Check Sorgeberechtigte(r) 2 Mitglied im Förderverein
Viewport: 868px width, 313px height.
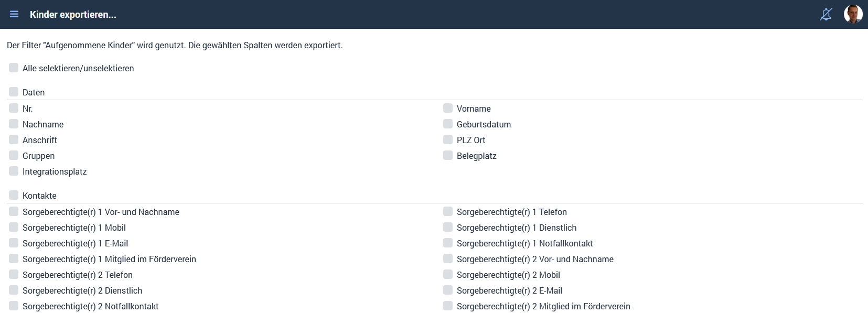(448, 306)
